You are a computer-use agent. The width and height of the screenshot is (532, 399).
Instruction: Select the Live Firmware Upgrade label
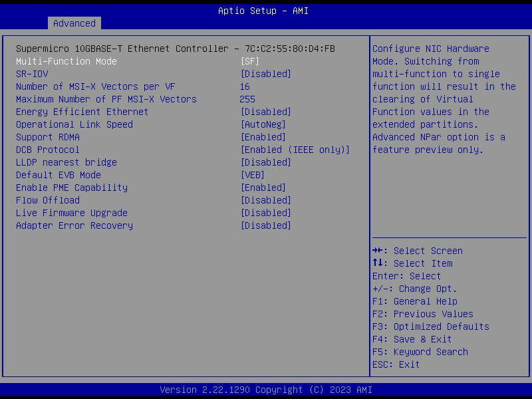tap(72, 213)
